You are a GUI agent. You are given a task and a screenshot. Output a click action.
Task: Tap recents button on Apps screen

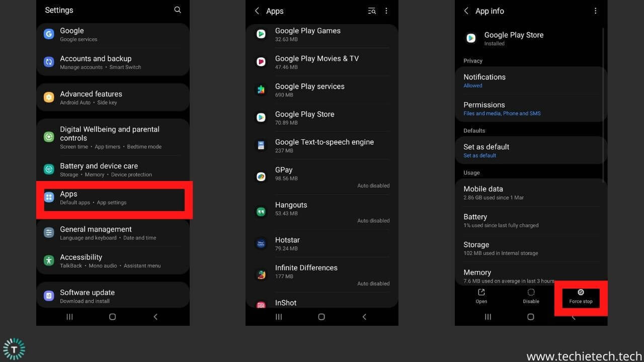(279, 317)
